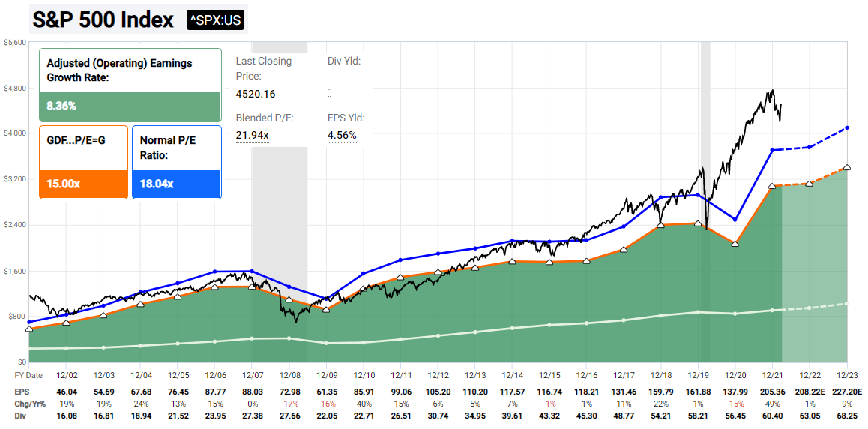Click dividend value 60.40 for 12/21

pos(772,415)
